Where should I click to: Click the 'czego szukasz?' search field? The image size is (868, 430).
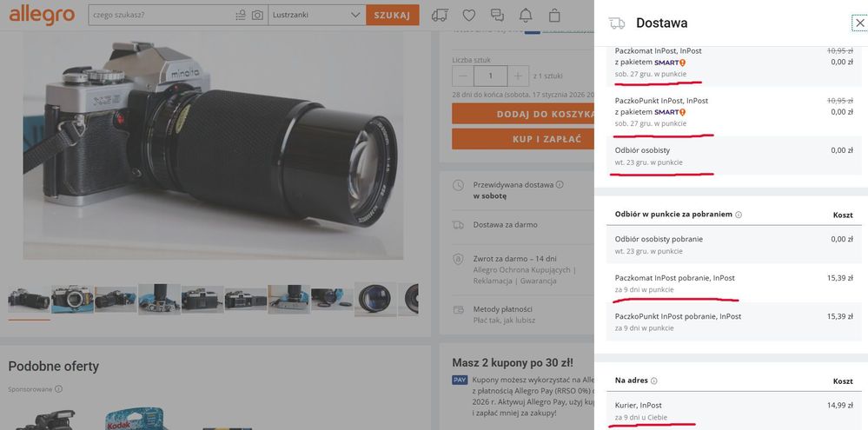161,16
